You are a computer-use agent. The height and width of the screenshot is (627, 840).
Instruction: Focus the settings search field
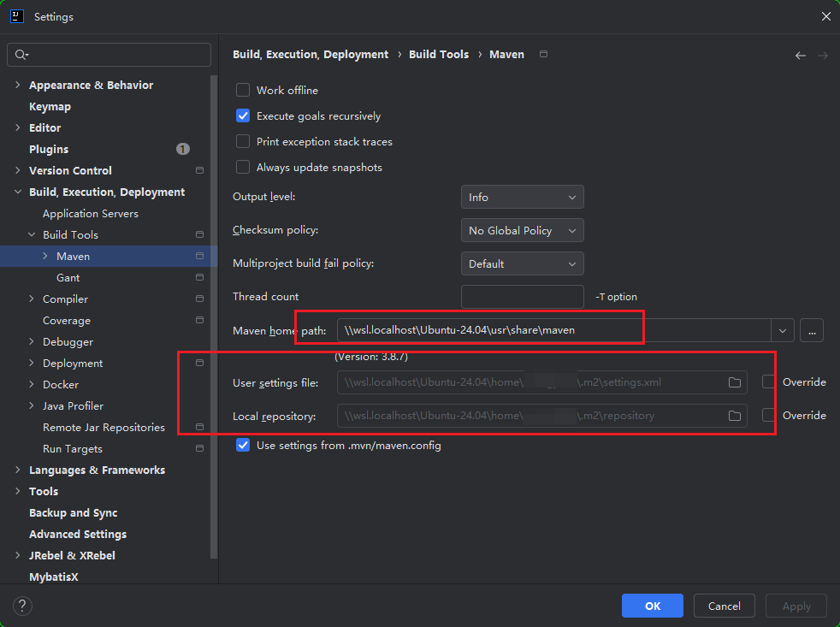coord(109,55)
